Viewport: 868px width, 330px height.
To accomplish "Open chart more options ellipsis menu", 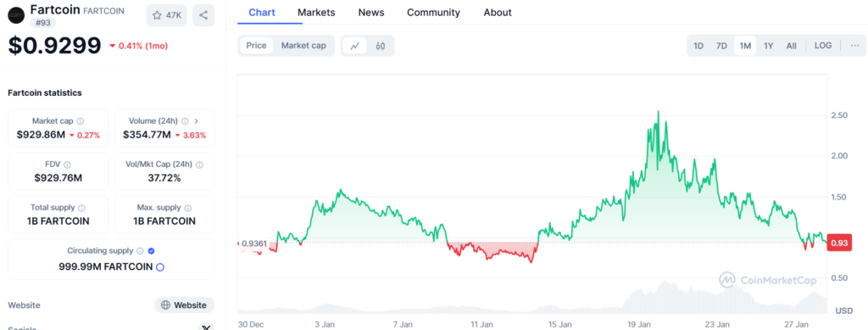I will 854,46.
